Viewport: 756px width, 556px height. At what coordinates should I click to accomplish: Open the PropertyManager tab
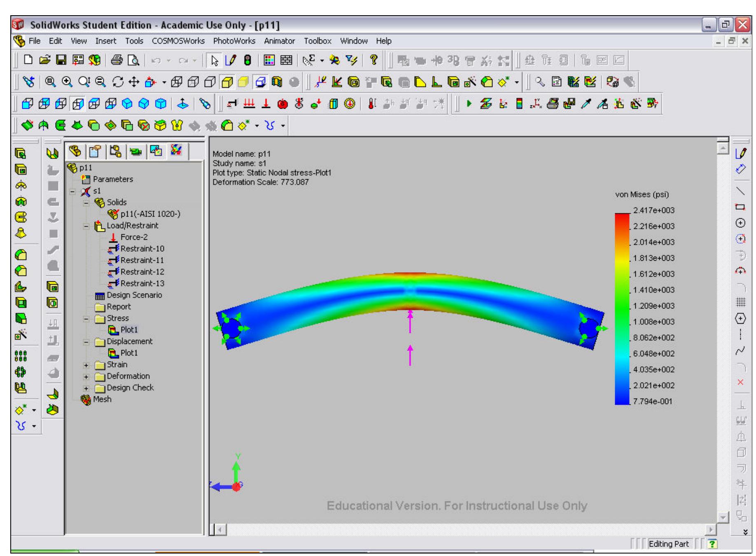coord(95,151)
